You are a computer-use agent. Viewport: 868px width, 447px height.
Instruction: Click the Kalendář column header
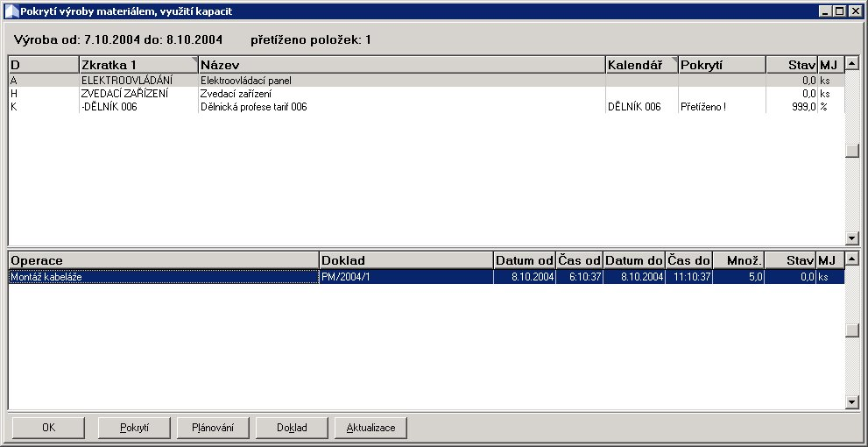point(642,65)
